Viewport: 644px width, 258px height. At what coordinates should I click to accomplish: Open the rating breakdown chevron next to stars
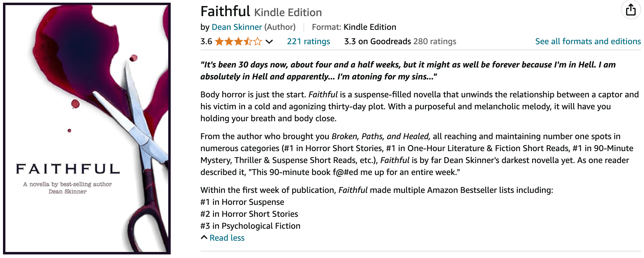(269, 42)
